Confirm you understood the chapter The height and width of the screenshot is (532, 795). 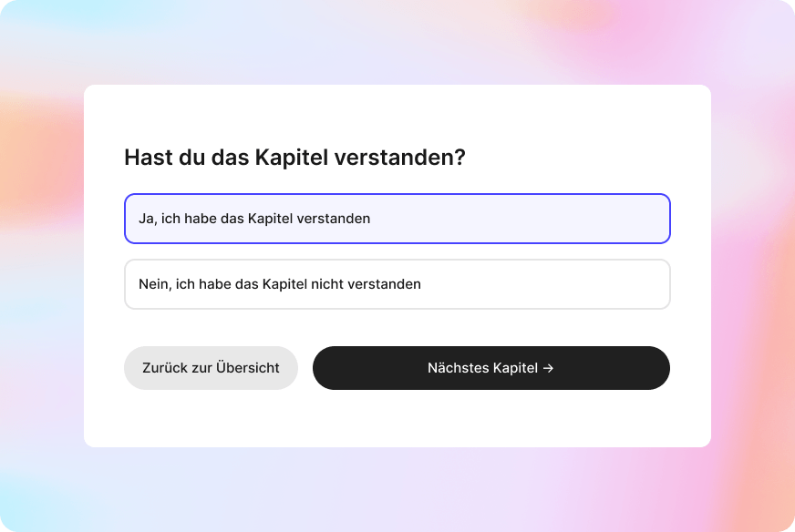(x=397, y=219)
